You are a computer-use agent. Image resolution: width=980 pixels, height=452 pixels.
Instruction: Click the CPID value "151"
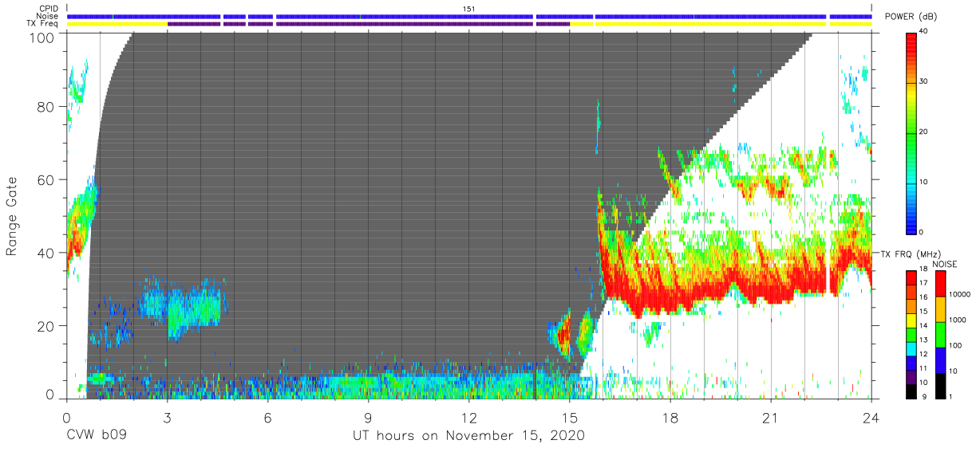point(468,9)
